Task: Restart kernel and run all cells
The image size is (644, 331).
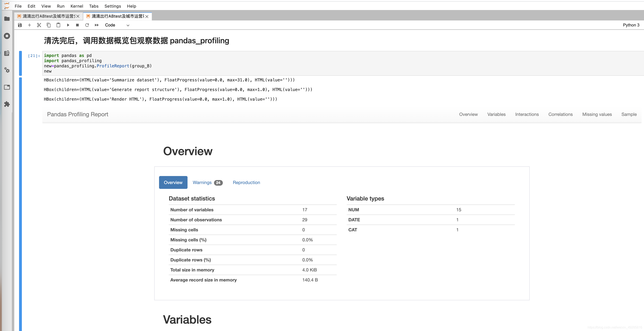Action: click(x=97, y=25)
